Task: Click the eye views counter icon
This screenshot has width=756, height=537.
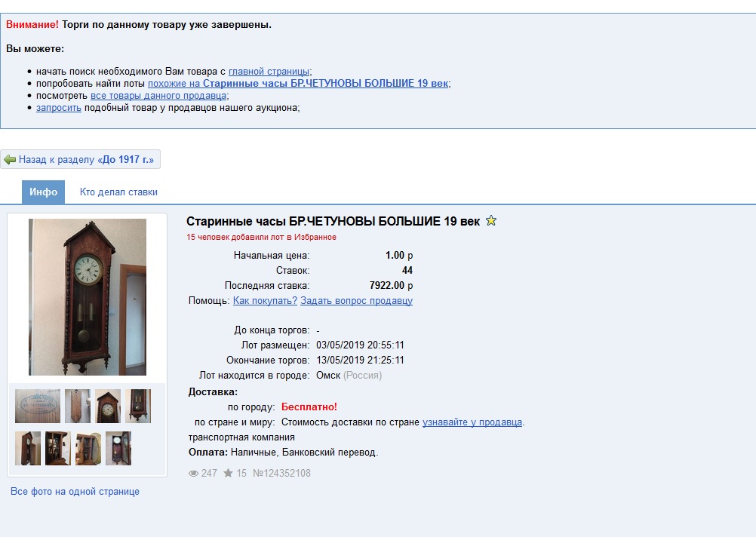Action: coord(193,474)
